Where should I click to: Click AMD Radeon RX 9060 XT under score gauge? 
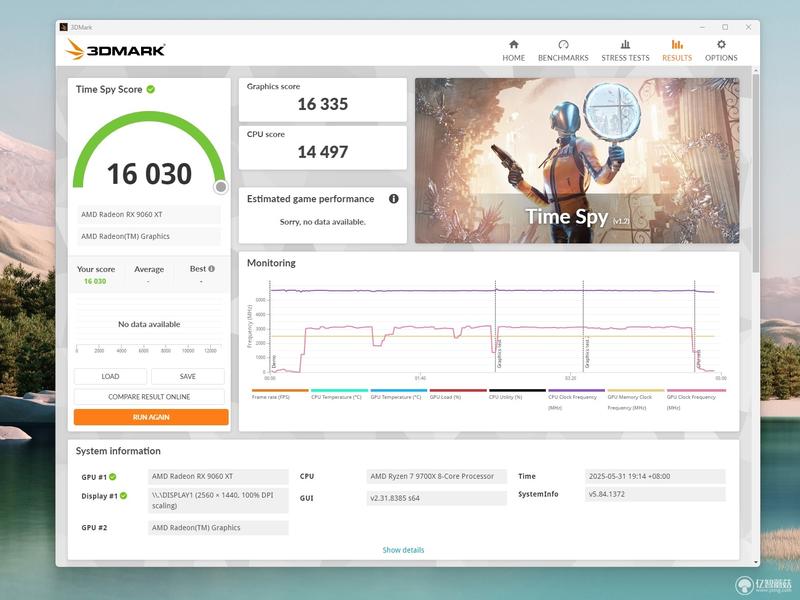click(149, 215)
